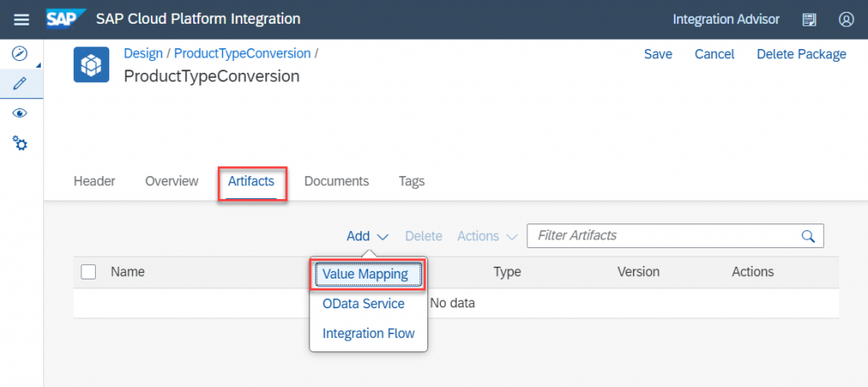Image resolution: width=868 pixels, height=387 pixels.
Task: Open the Discover compass icon in sidebar
Action: point(20,53)
